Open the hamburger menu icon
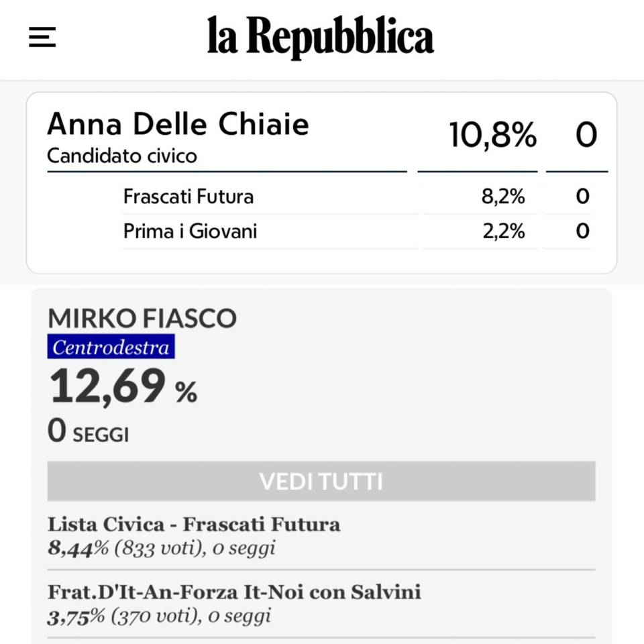 click(x=42, y=37)
